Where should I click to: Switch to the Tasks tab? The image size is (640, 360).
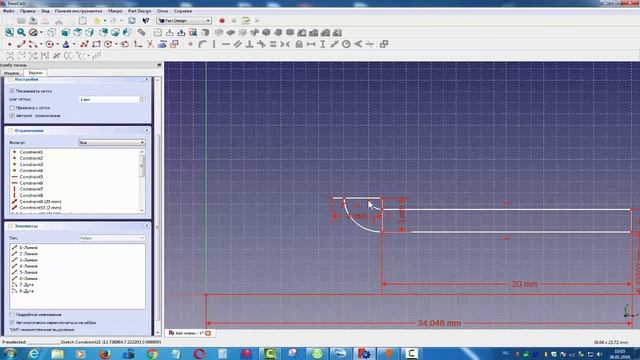pyautogui.click(x=36, y=73)
